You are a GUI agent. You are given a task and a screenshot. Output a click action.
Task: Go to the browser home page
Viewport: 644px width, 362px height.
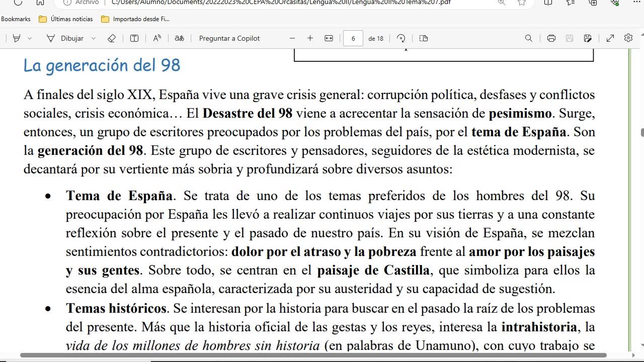click(x=40, y=3)
